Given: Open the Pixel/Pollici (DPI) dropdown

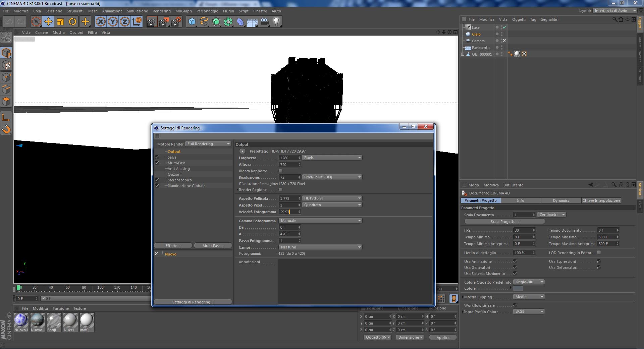Looking at the screenshot, I should (332, 177).
